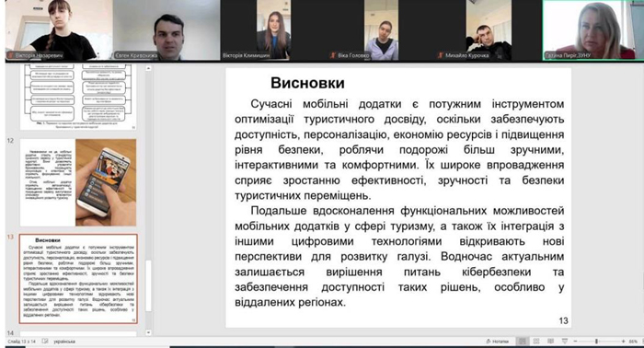This screenshot has height=348, width=644.
Task: Click zoom in plus icon
Action: [x=623, y=342]
